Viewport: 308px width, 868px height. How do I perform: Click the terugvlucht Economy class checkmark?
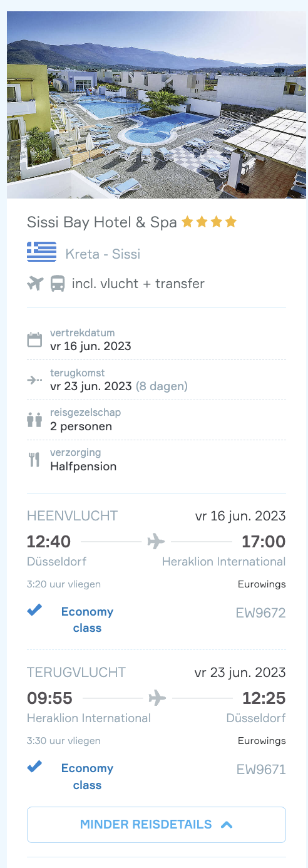[x=34, y=766]
